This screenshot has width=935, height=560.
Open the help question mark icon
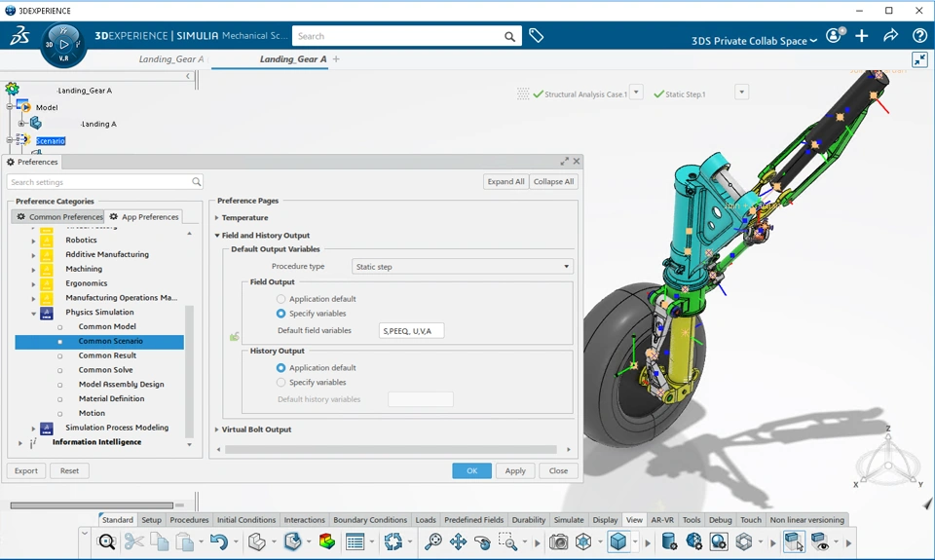tap(919, 36)
